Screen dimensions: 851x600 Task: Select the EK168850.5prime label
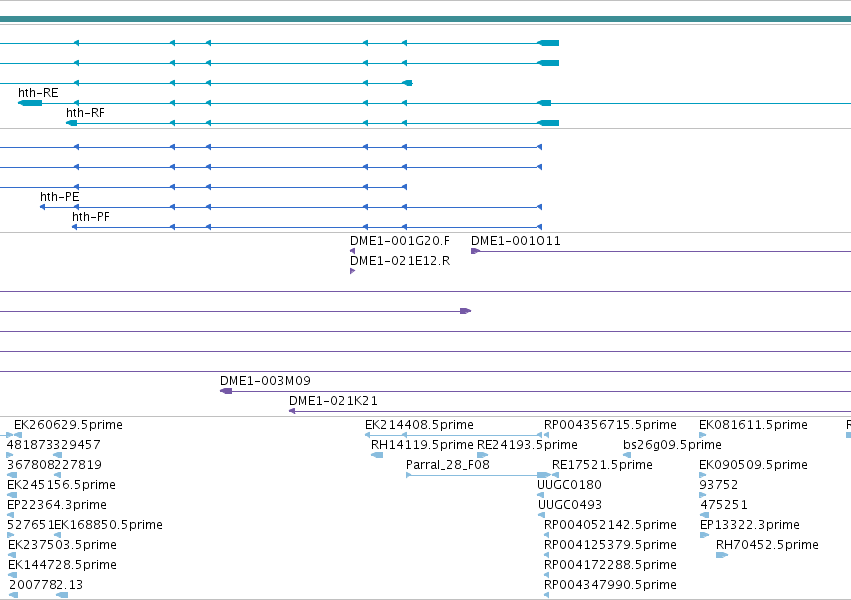[x=109, y=525]
